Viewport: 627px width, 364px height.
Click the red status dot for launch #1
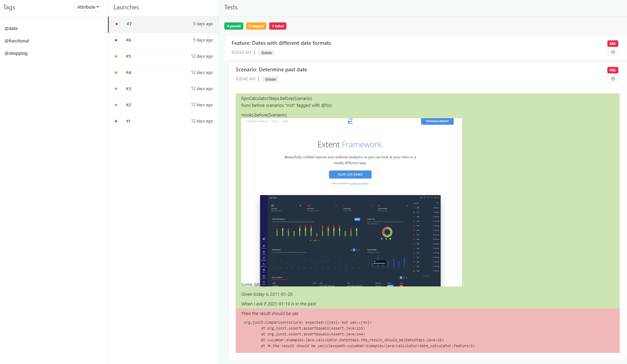[x=116, y=121]
